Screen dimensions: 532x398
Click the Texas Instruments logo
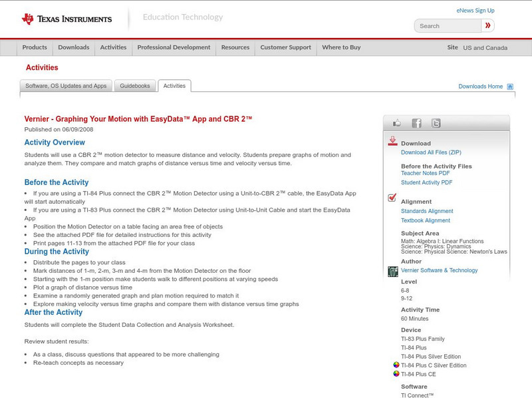pyautogui.click(x=66, y=19)
